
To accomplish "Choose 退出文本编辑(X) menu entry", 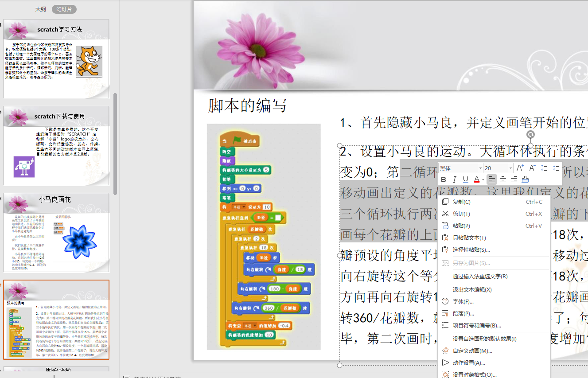I will 494,289.
